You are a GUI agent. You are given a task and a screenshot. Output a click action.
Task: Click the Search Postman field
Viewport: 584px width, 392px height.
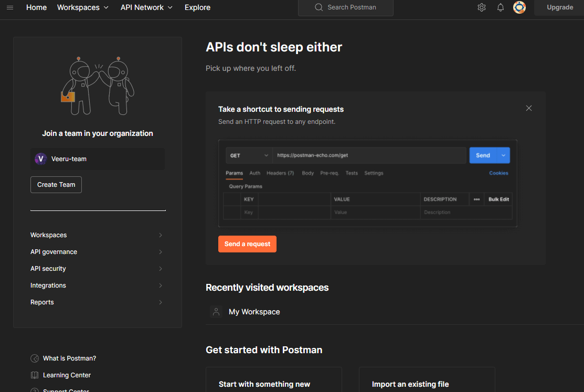[346, 7]
